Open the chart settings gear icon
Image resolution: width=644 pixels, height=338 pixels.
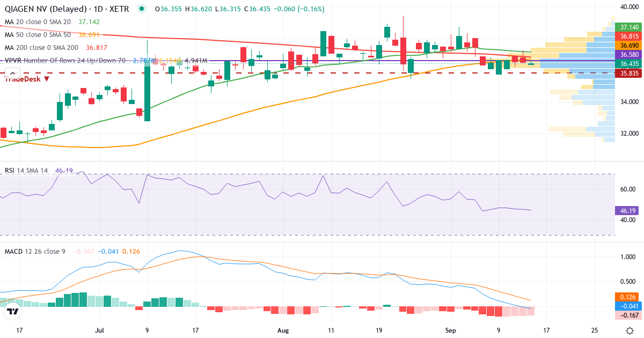(630, 330)
